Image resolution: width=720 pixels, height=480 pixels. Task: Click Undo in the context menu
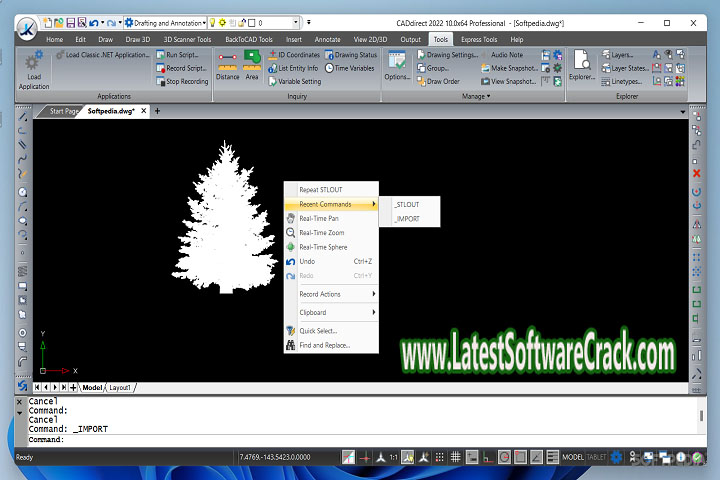coord(307,261)
